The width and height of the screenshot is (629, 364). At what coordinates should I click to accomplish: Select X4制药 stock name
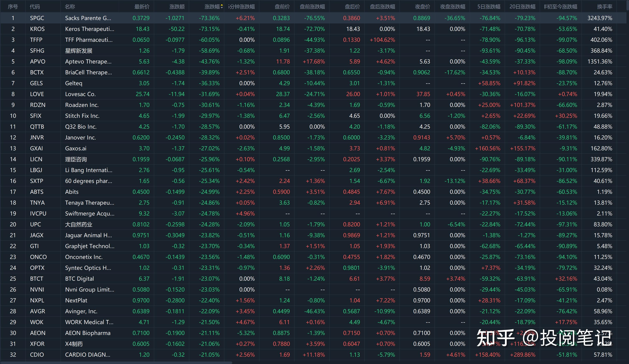pos(74,344)
